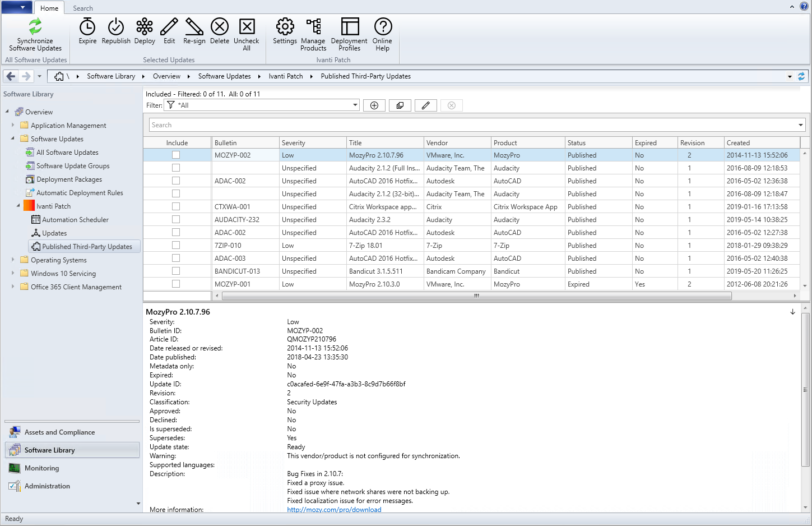This screenshot has height=526, width=812.
Task: Check the Include box for MOZYP-002
Action: pyautogui.click(x=176, y=155)
